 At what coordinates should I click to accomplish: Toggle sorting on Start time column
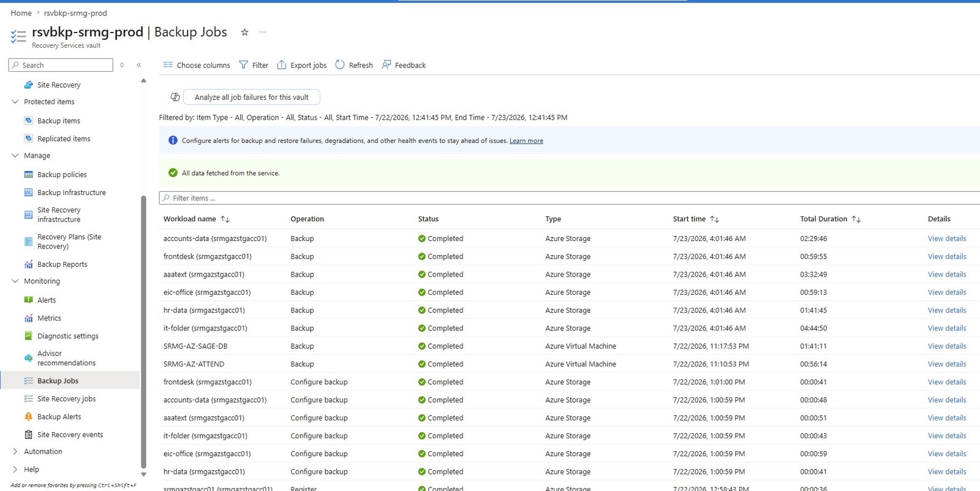(x=714, y=219)
